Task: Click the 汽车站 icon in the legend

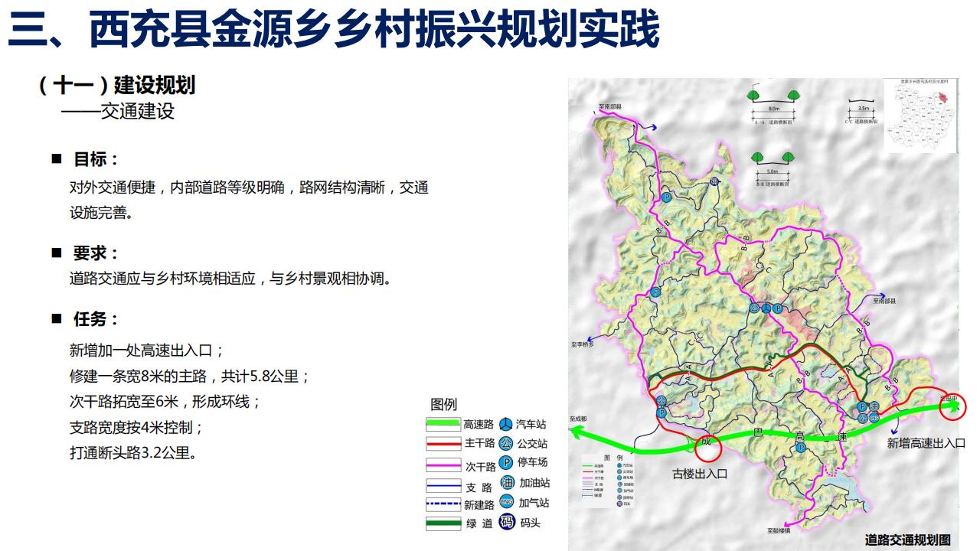Action: click(506, 424)
